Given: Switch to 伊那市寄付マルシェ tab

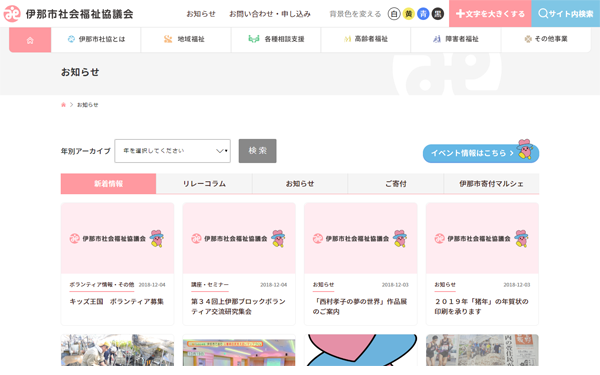Looking at the screenshot, I should pos(491,184).
